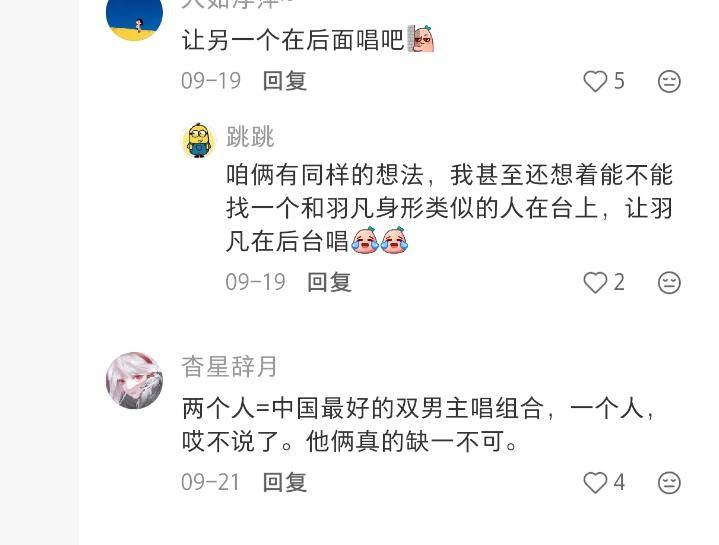Like the comment with 5 likes

[x=595, y=81]
